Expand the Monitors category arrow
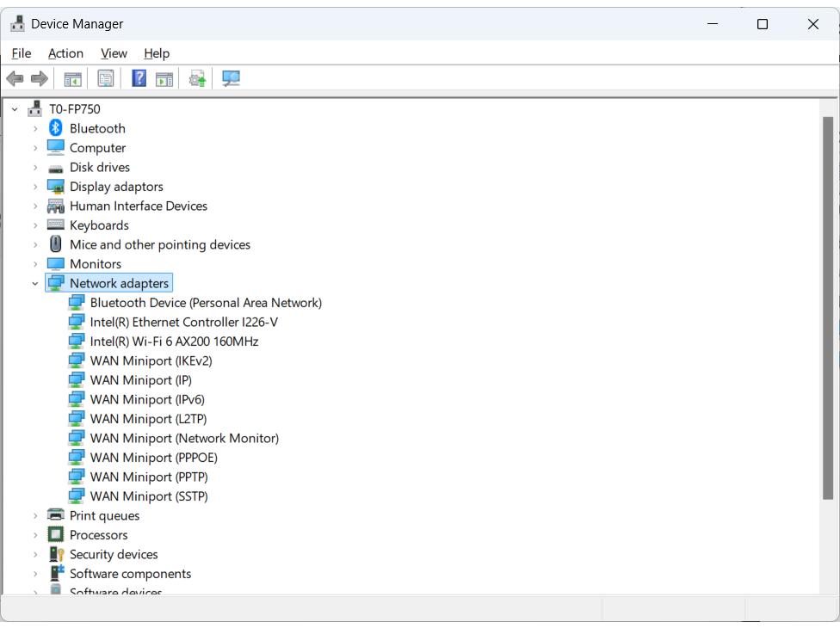This screenshot has width=840, height=628. pyautogui.click(x=35, y=264)
